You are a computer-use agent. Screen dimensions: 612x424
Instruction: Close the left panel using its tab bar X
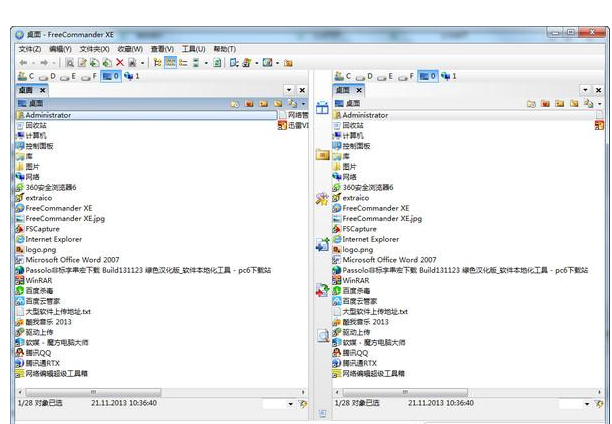pyautogui.click(x=302, y=90)
